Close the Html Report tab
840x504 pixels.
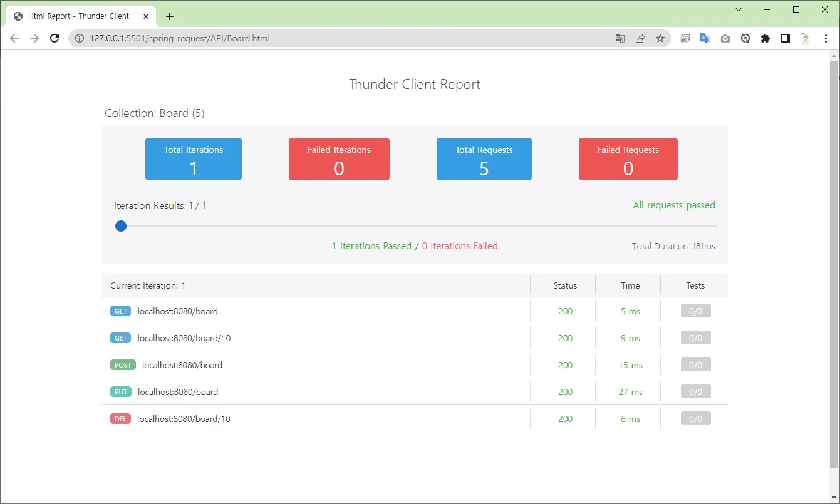point(146,16)
